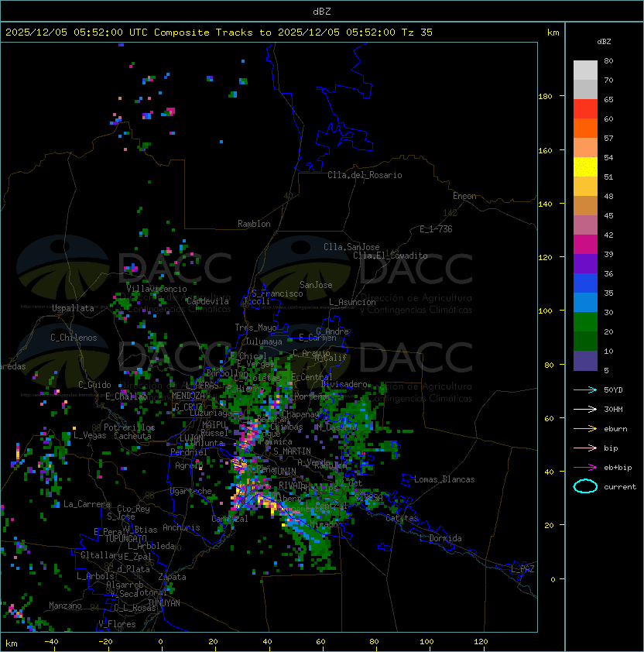Pick the bright yellow swatch in dBZ scale
Image resolution: width=644 pixels, height=652 pixels.
click(585, 167)
